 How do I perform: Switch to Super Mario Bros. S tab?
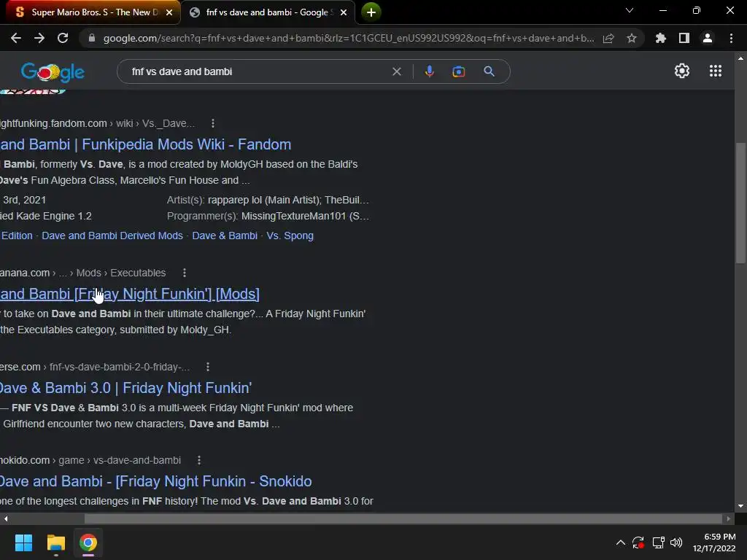point(90,12)
